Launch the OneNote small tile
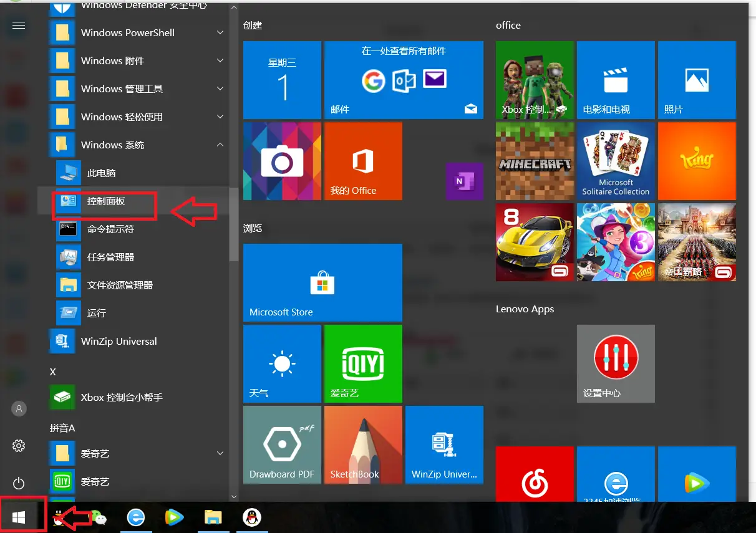Image resolution: width=756 pixels, height=533 pixels. click(464, 181)
